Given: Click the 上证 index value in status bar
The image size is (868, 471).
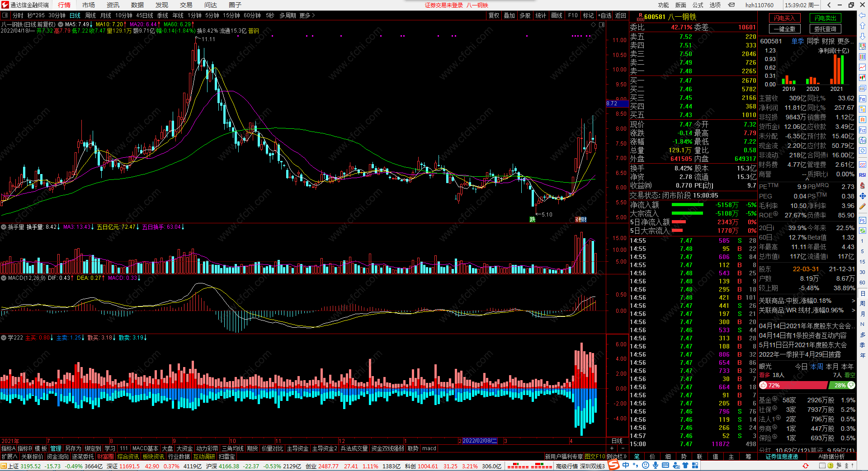Looking at the screenshot, I should (30, 466).
